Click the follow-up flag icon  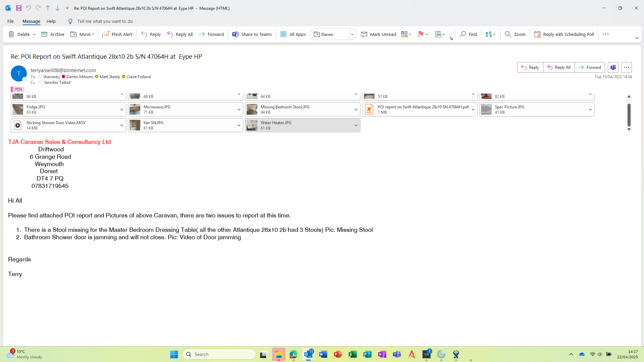pos(421,34)
